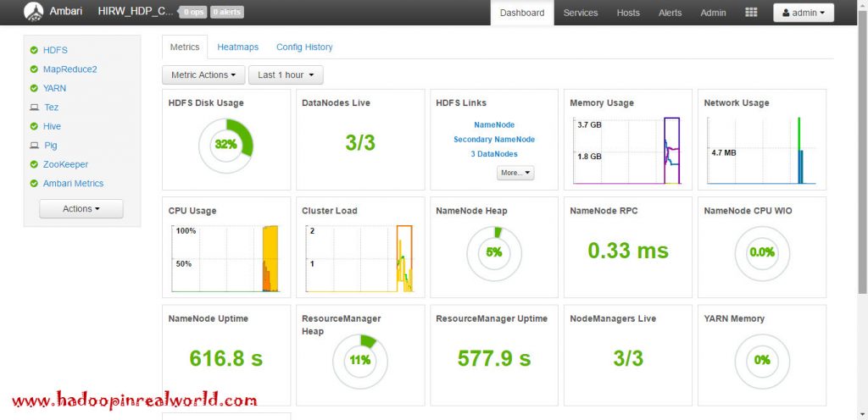This screenshot has height=420, width=868.
Task: Click the green status icon beside ZooKeeper
Action: (34, 164)
